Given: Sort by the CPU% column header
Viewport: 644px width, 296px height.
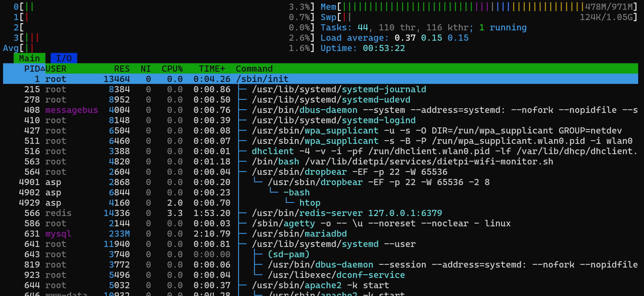Looking at the screenshot, I should coord(172,69).
